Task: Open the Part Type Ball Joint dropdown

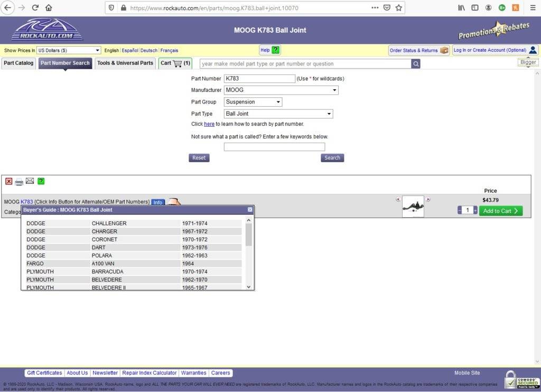Action: [278, 114]
